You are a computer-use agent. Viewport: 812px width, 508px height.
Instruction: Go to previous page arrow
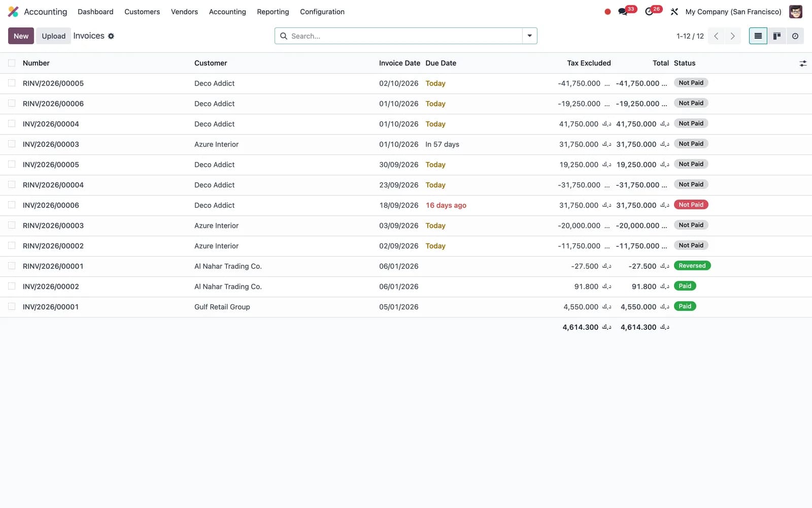(x=716, y=36)
